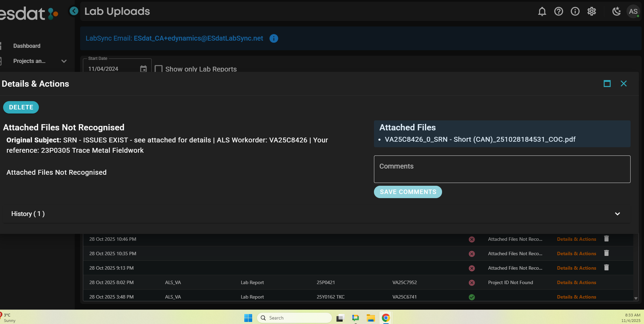The width and height of the screenshot is (644, 324).
Task: Open the settings gear icon
Action: pyautogui.click(x=591, y=11)
